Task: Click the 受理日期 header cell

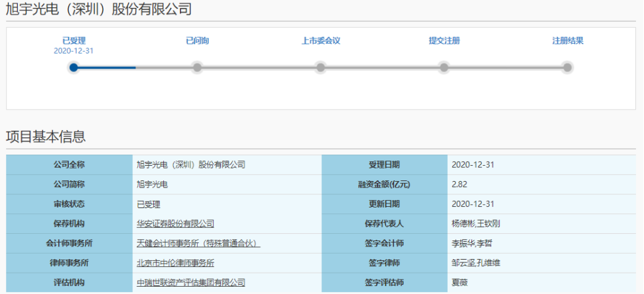Action: coord(384,165)
